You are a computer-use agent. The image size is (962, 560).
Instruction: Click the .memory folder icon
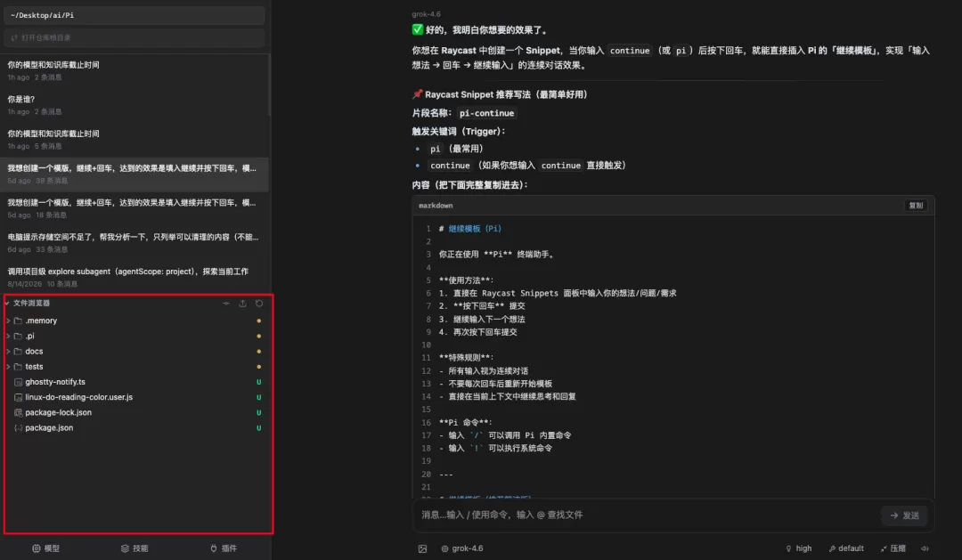pos(18,321)
